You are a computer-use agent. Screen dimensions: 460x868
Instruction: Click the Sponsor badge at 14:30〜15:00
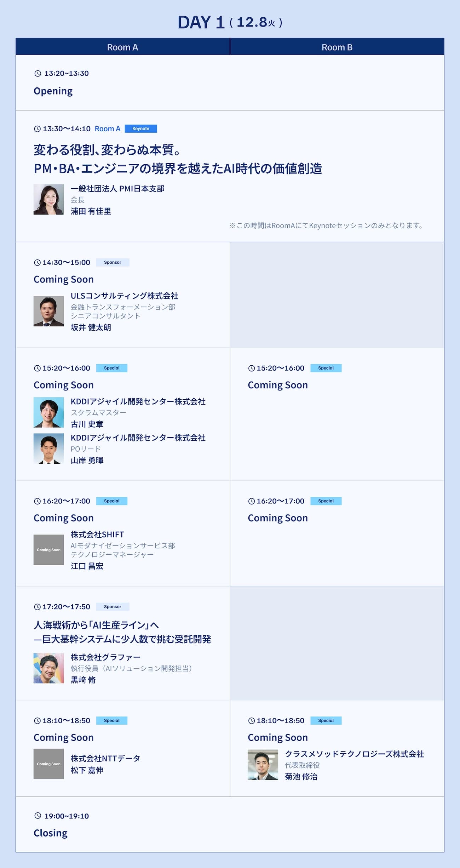pos(113,262)
